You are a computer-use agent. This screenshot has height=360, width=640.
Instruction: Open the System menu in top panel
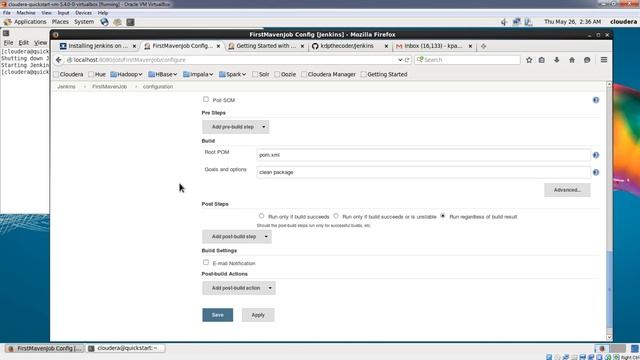point(84,22)
